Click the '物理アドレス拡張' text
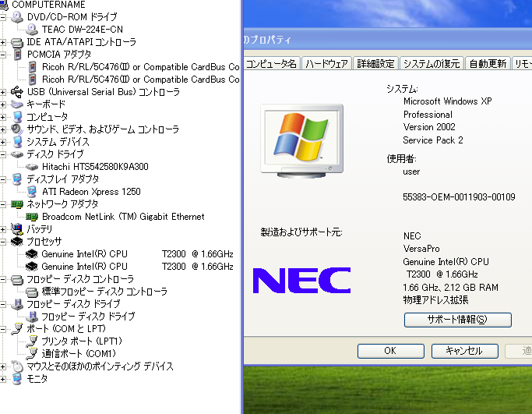532x414 pixels. (x=435, y=300)
